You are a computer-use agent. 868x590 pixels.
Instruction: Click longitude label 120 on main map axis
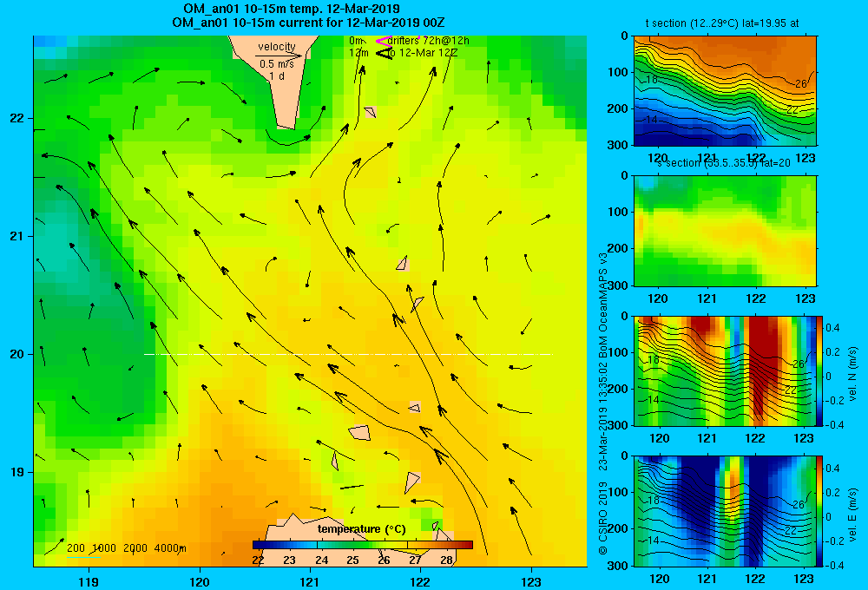pyautogui.click(x=200, y=581)
